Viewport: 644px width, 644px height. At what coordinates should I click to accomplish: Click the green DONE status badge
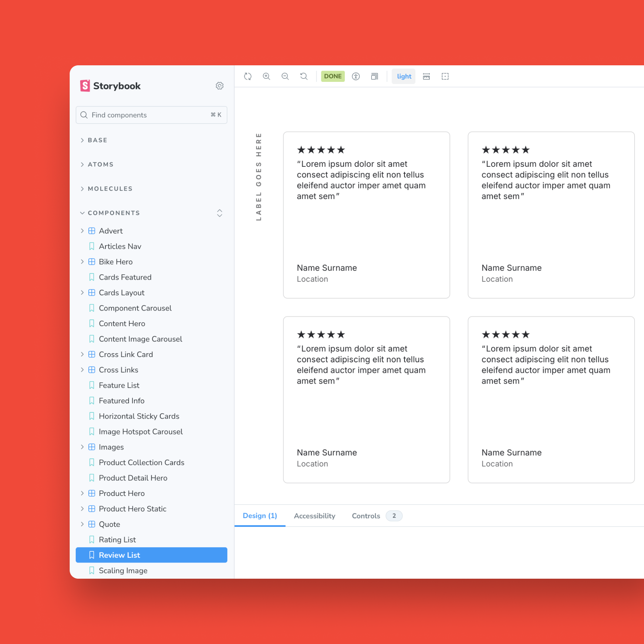click(x=333, y=76)
